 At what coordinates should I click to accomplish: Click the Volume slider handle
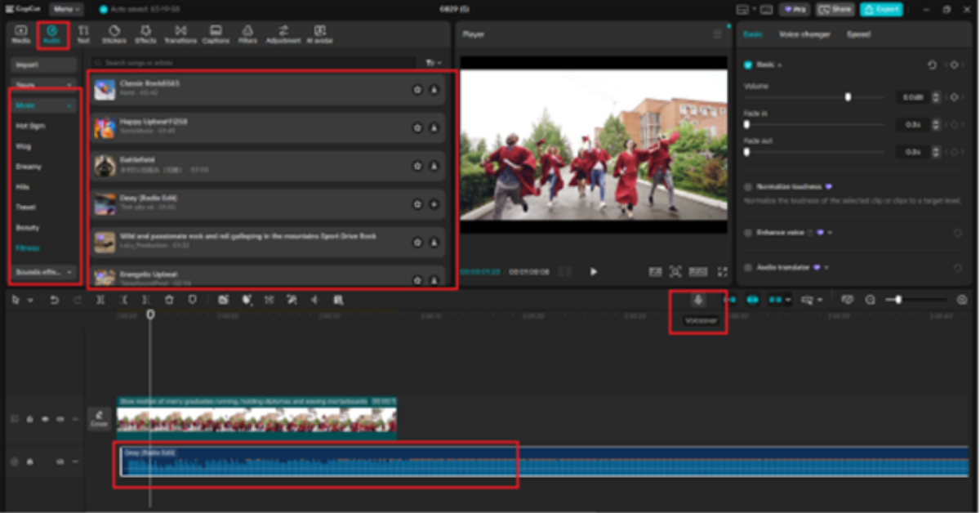848,97
